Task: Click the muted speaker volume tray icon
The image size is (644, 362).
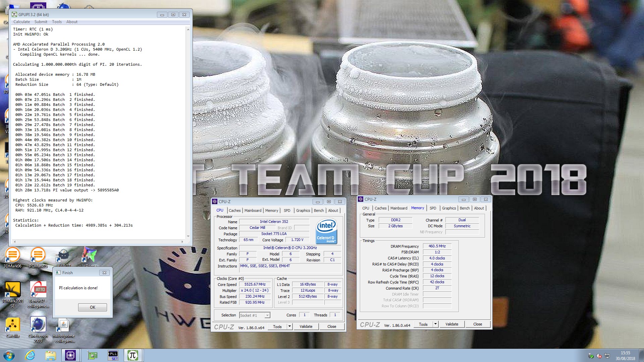Action: coord(599,356)
